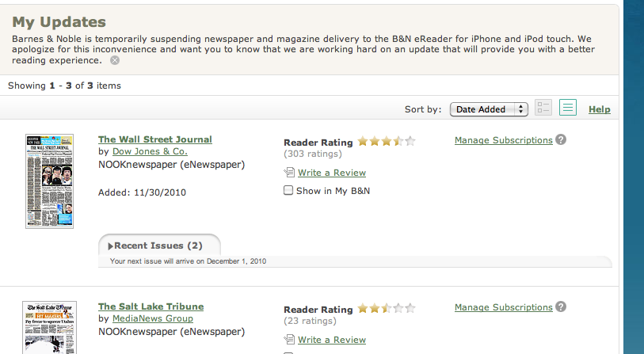Dismiss the My Updates notice with the X icon
This screenshot has height=354, width=644.
coord(115,60)
